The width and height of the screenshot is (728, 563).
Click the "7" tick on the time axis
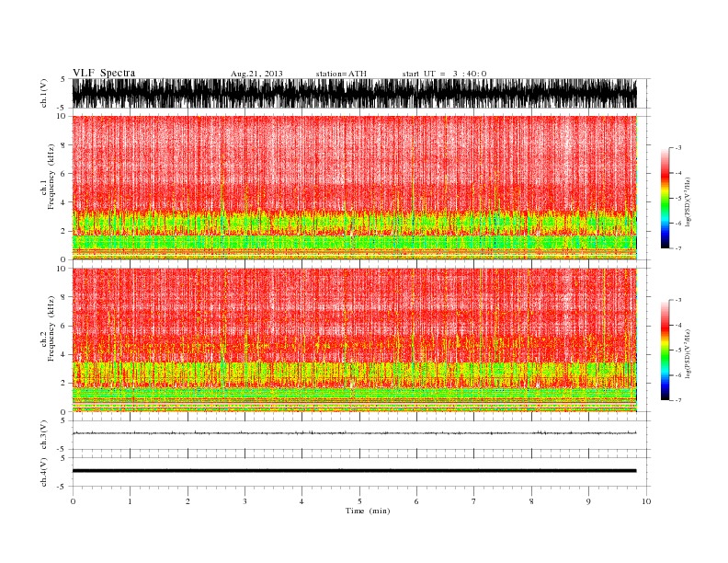[474, 501]
